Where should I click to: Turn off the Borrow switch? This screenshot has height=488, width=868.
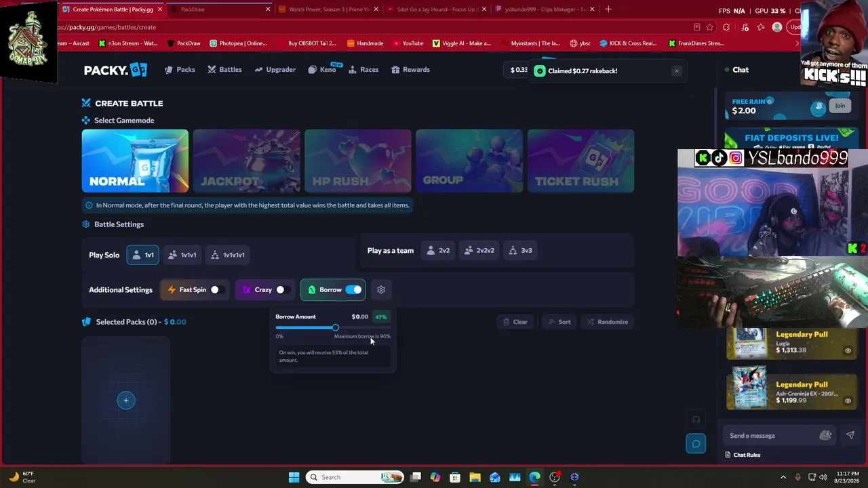[x=353, y=289]
